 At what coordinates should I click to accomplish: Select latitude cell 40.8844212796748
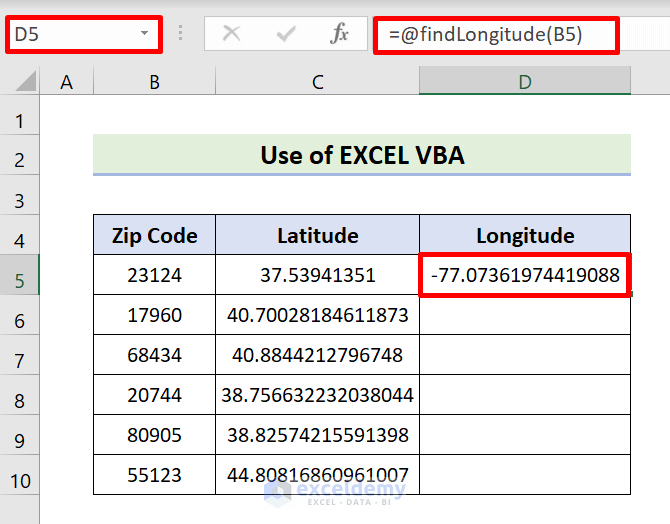(317, 355)
